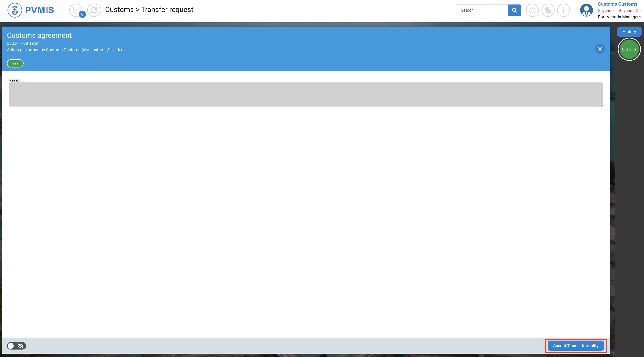Toggle the hidden-eye visibility switch

16,346
